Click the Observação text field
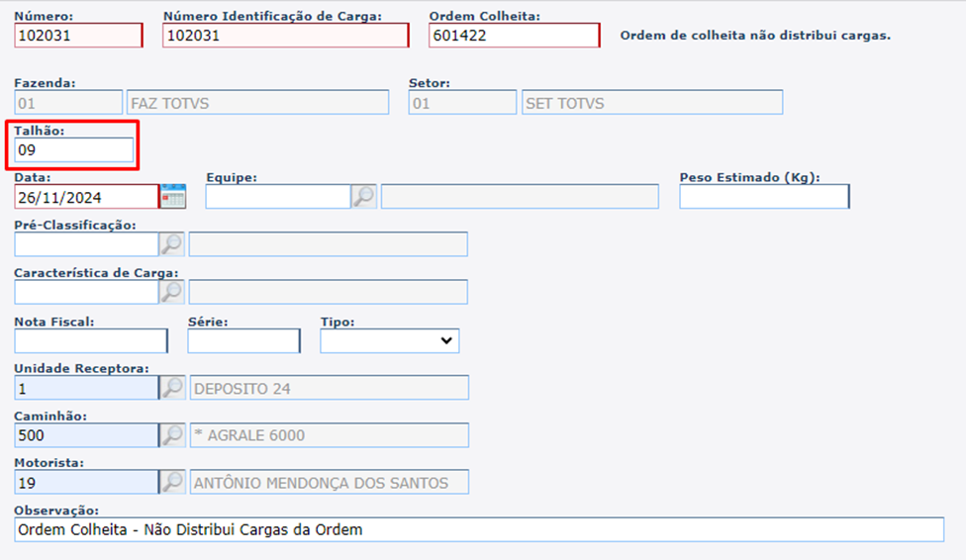The width and height of the screenshot is (966, 560). pos(479,529)
